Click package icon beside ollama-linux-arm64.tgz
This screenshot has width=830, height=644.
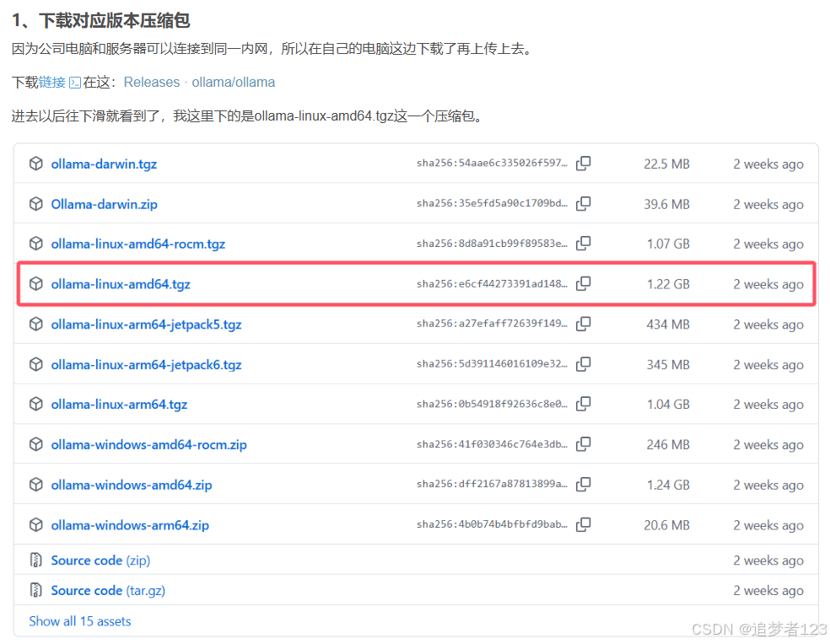[x=36, y=404]
